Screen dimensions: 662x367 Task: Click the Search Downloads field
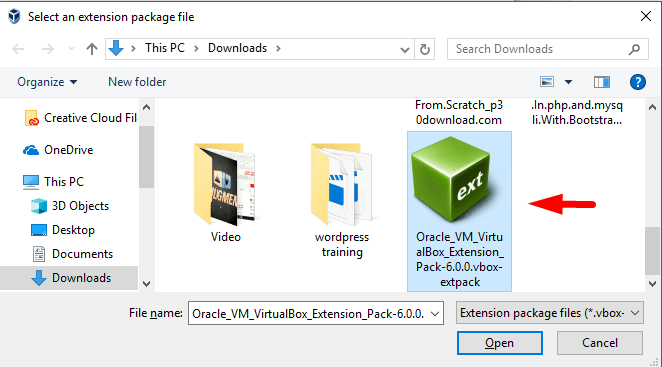pos(547,49)
